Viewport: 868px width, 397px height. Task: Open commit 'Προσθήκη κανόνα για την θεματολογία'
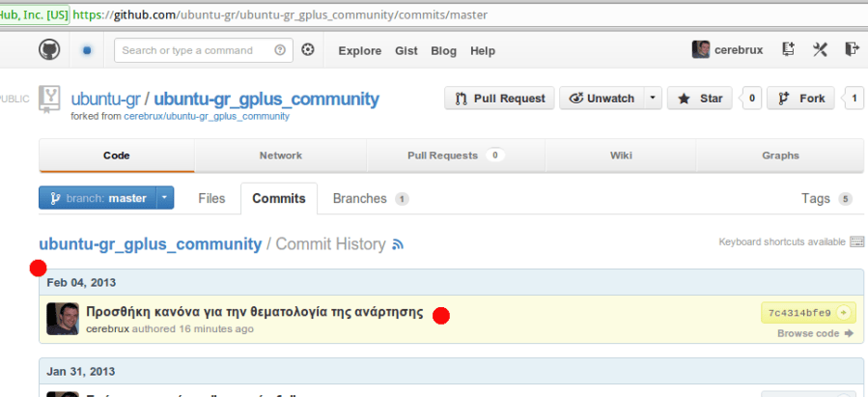click(x=255, y=312)
